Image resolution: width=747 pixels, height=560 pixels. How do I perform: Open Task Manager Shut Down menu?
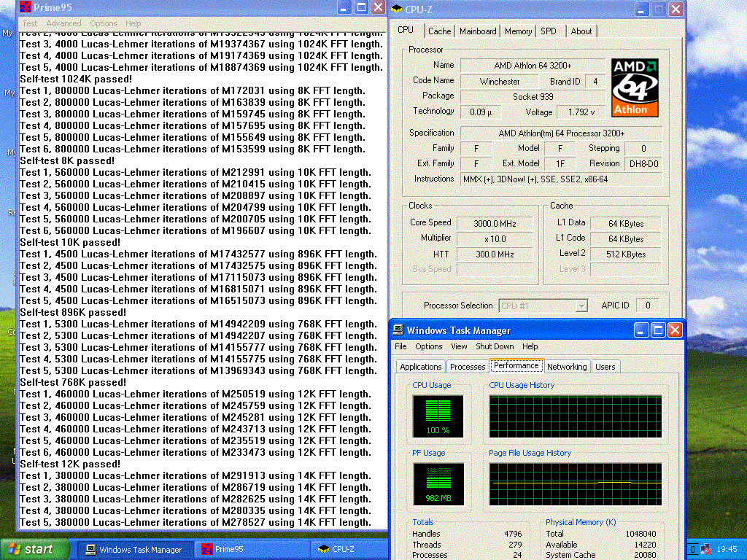[495, 346]
